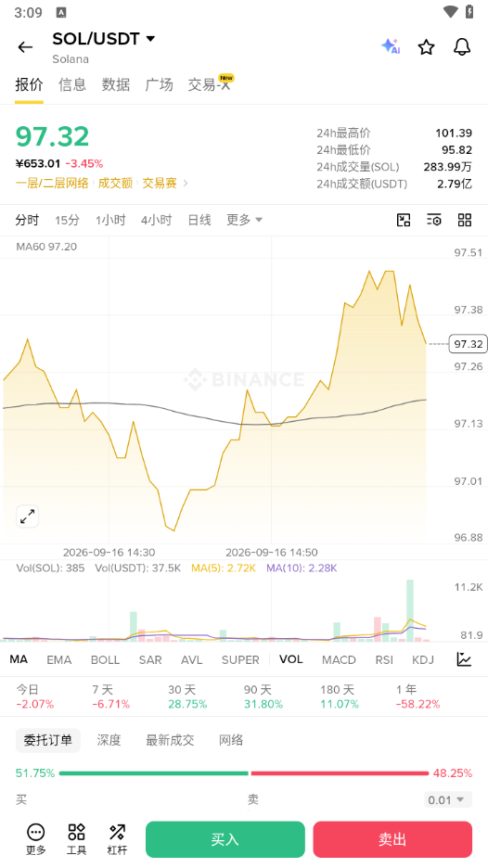
Task: Expand the tags row chevron after 交易赛
Action: 186,183
